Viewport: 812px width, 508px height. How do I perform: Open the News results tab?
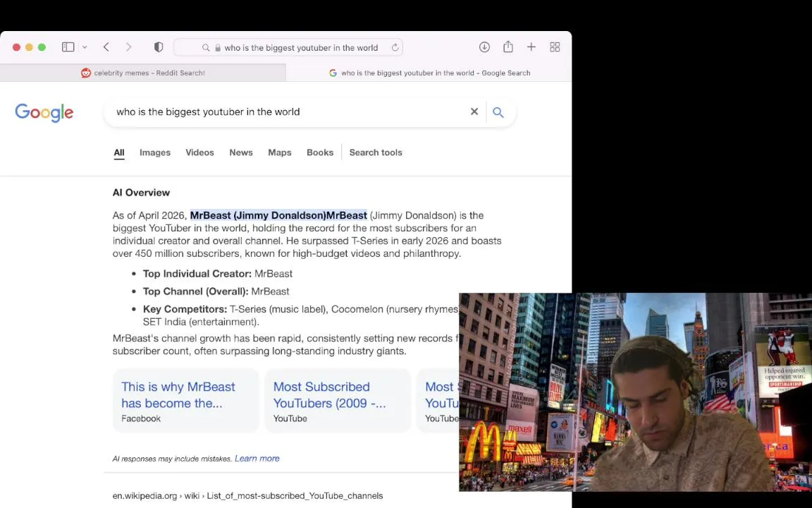[241, 152]
